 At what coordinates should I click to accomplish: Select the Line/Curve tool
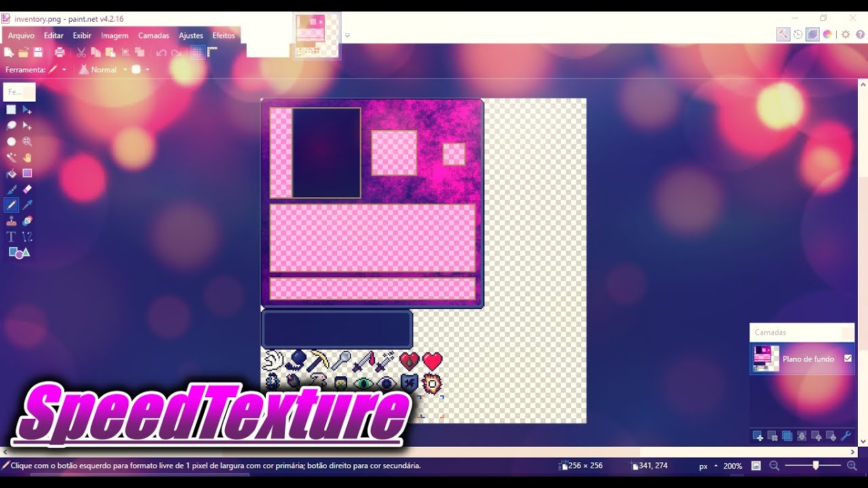pyautogui.click(x=27, y=237)
